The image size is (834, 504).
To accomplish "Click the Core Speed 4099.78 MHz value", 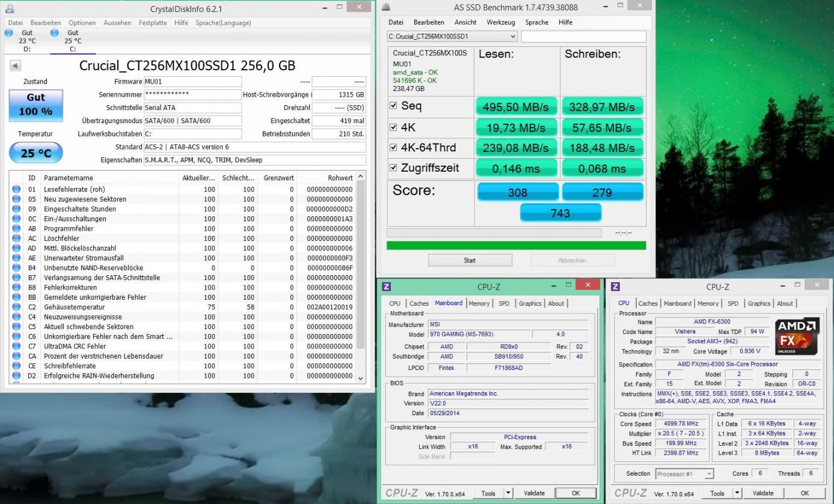I will pyautogui.click(x=681, y=424).
